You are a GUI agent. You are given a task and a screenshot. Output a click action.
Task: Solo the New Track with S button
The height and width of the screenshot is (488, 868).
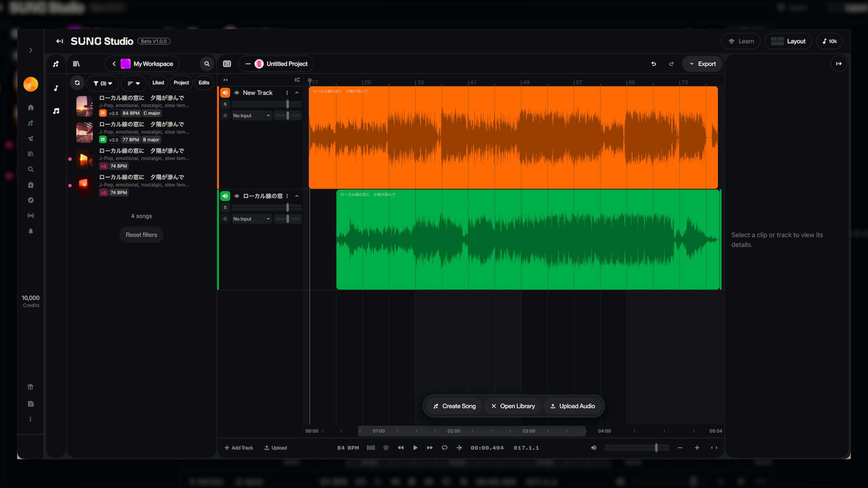(225, 104)
